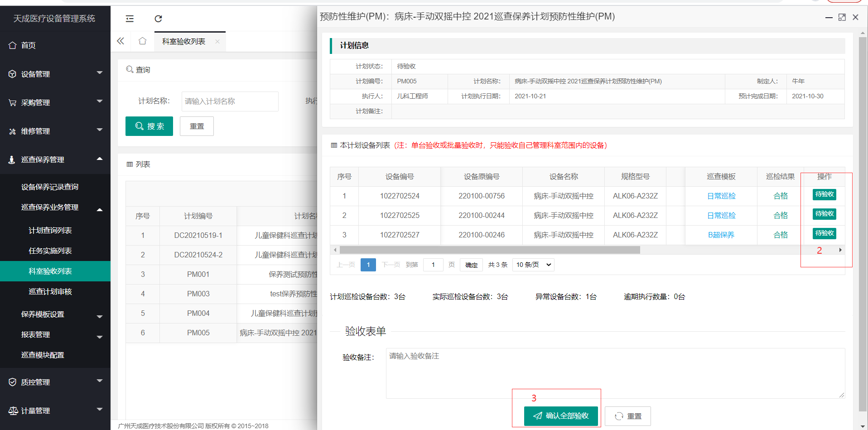This screenshot has height=430, width=868.
Task: Select plan row PM001
Action: 222,275
